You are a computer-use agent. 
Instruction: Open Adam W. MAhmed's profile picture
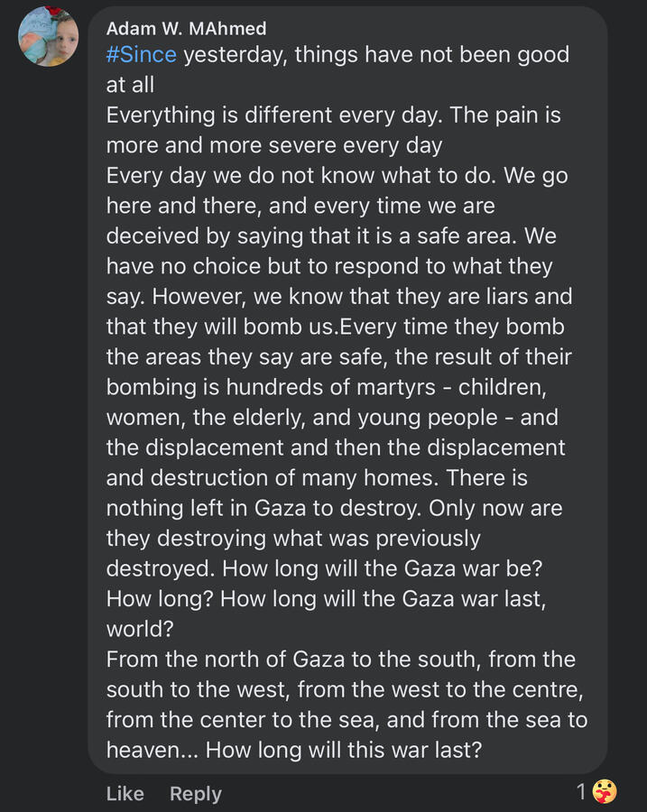[48, 36]
